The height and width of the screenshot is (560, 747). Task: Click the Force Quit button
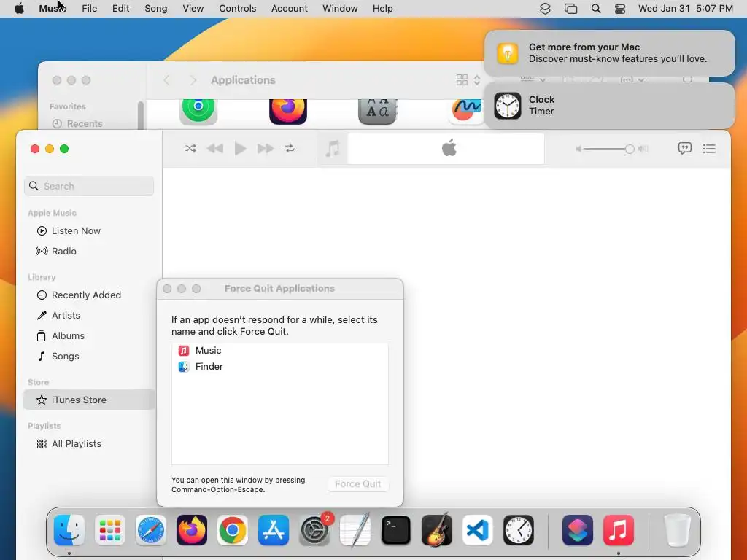coord(357,484)
